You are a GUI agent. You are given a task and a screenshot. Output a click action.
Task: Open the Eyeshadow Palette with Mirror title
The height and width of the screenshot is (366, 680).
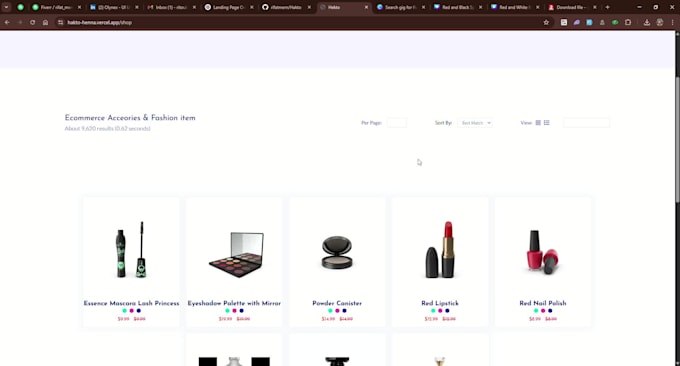[x=234, y=303]
